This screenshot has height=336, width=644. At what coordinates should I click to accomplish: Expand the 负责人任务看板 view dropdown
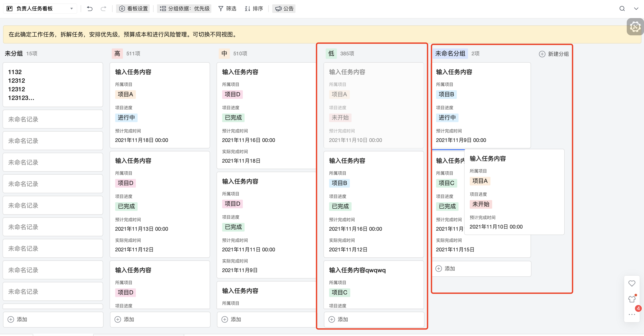point(72,9)
